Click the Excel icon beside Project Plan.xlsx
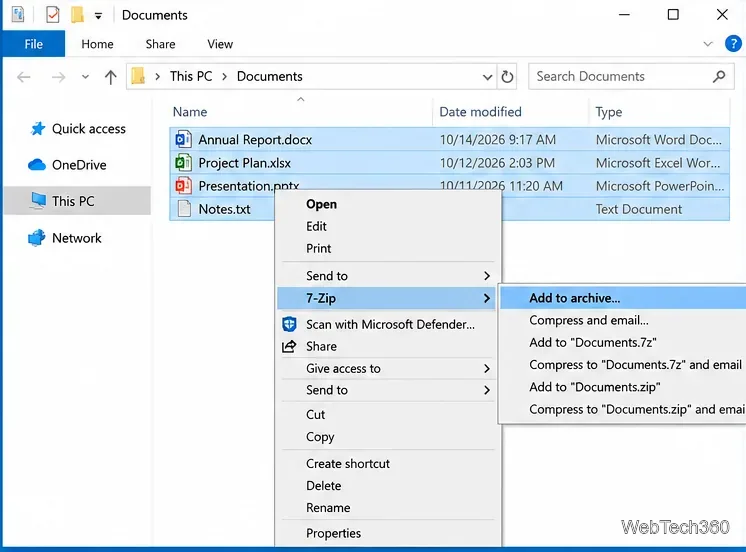This screenshot has height=552, width=746. (x=184, y=163)
